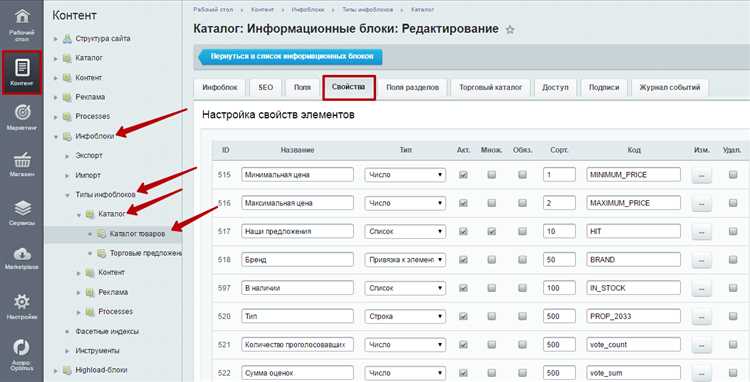Open the Маркетинг target icon
Image resolution: width=750 pixels, height=382 pixels.
pos(22,112)
